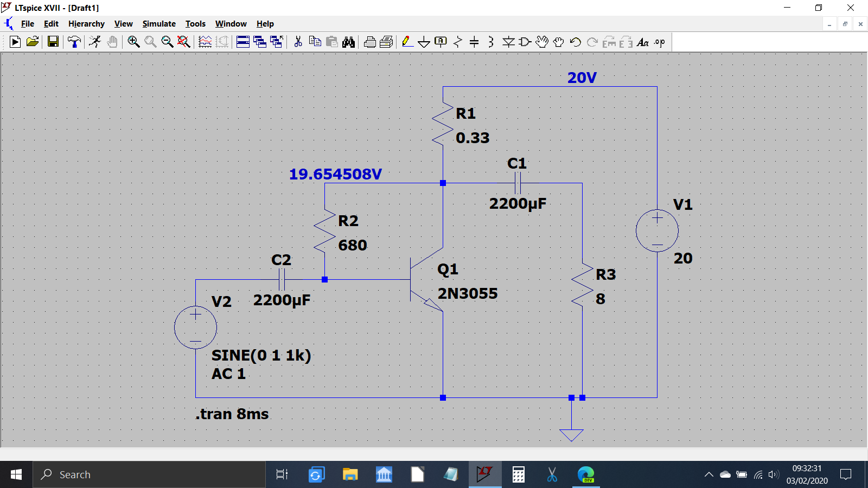Viewport: 868px width, 488px height.
Task: Open File Explorer from taskbar
Action: [350, 474]
